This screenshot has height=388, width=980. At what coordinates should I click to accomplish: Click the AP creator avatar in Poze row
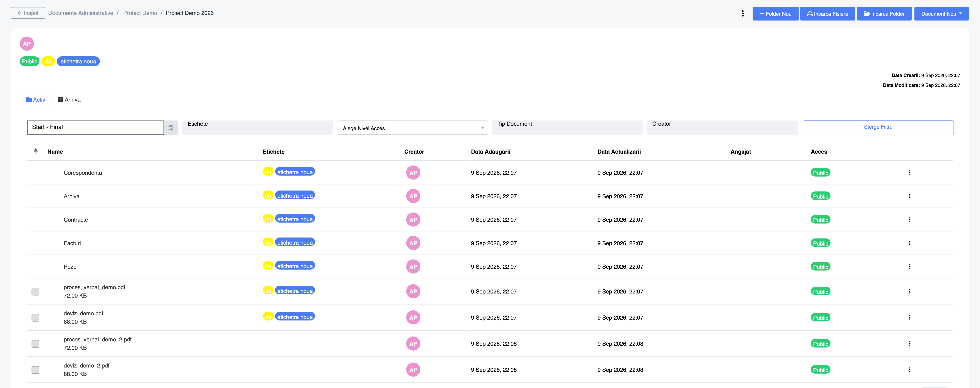413,267
